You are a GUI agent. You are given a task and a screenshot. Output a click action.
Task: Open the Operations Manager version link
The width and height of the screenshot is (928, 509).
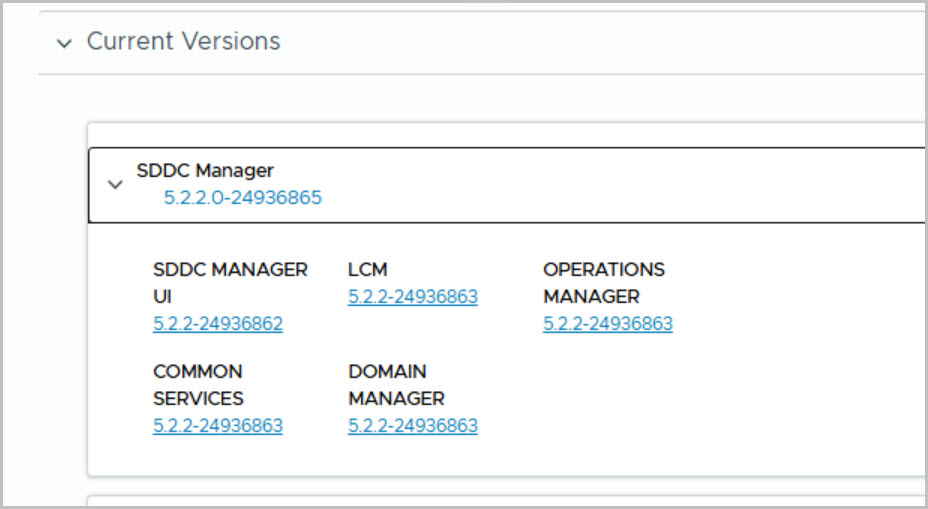(608, 324)
